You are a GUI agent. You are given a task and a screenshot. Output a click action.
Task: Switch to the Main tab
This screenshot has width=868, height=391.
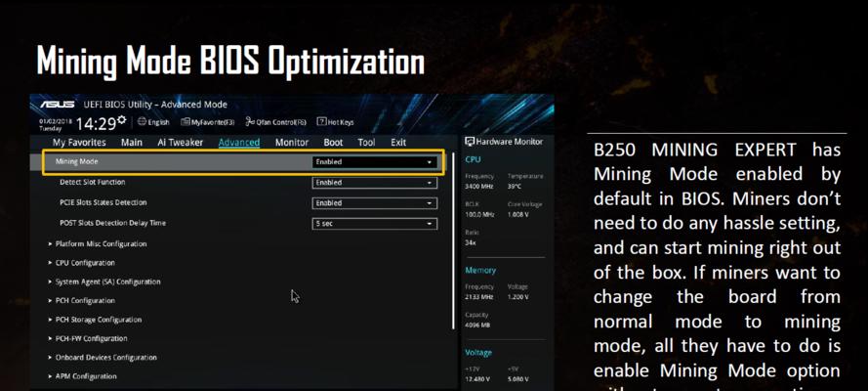[132, 143]
